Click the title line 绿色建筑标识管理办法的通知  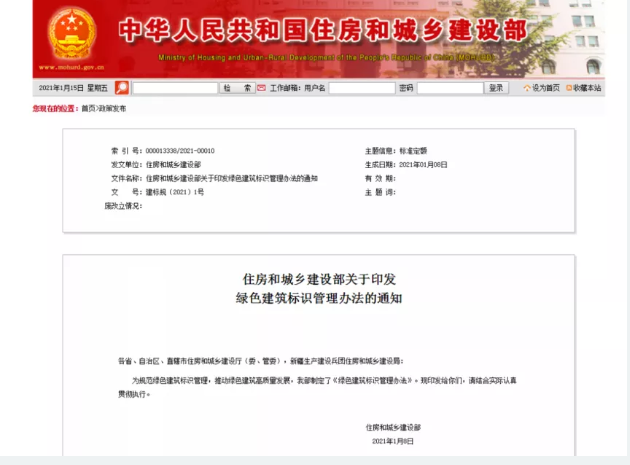coord(319,298)
